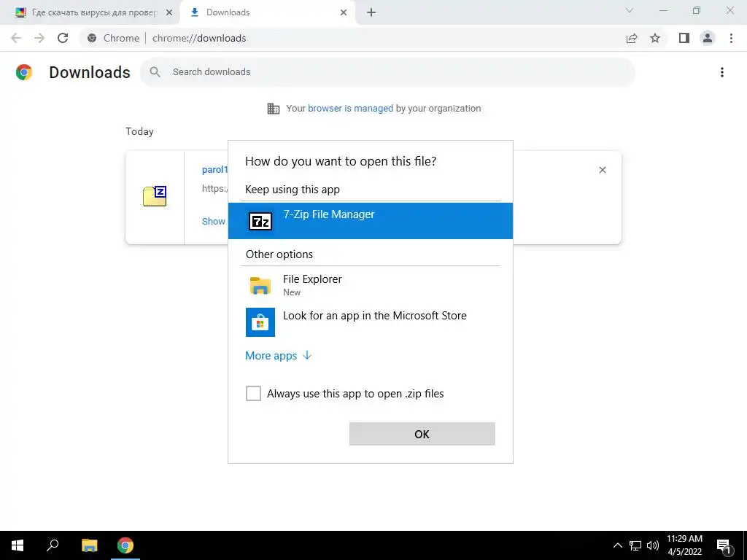This screenshot has height=560, width=747.
Task: Open the Windows Start menu
Action: coord(18,545)
